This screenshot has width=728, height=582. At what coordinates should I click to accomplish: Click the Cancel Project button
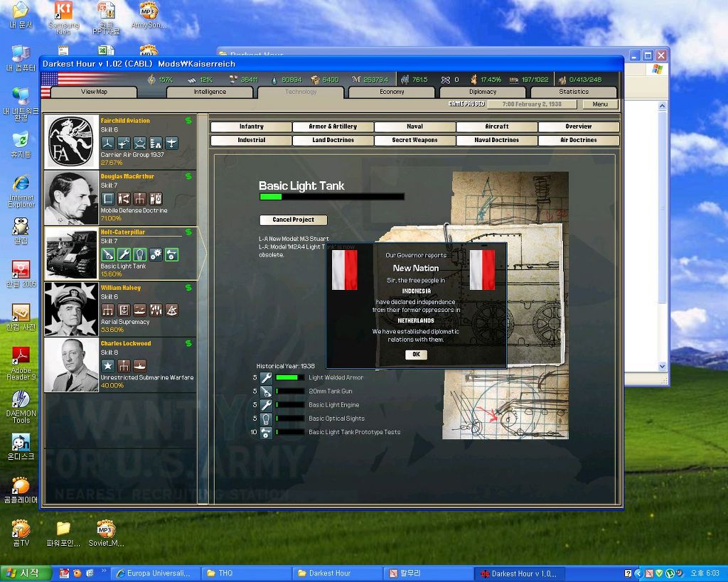click(294, 220)
